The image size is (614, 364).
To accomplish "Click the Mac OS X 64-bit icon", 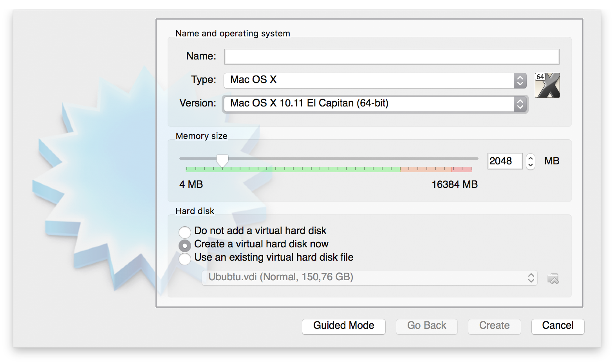I will [547, 85].
